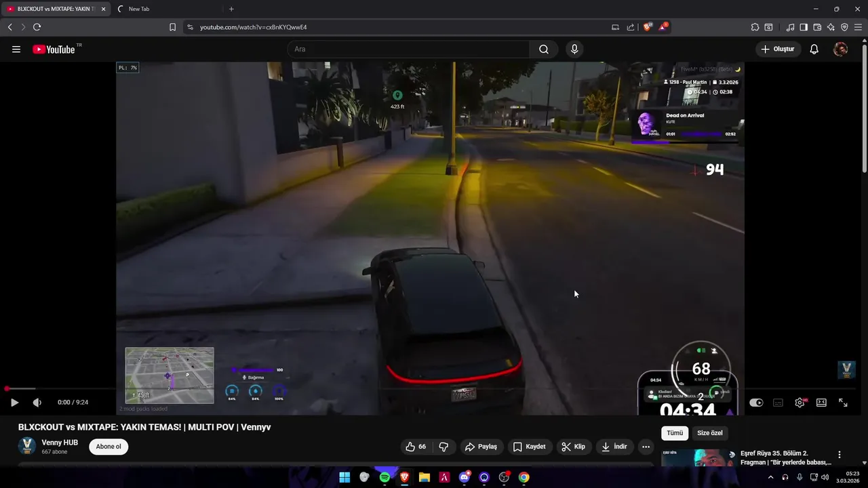View site information icon in address bar
Viewport: 868px width, 488px height.
tap(190, 27)
